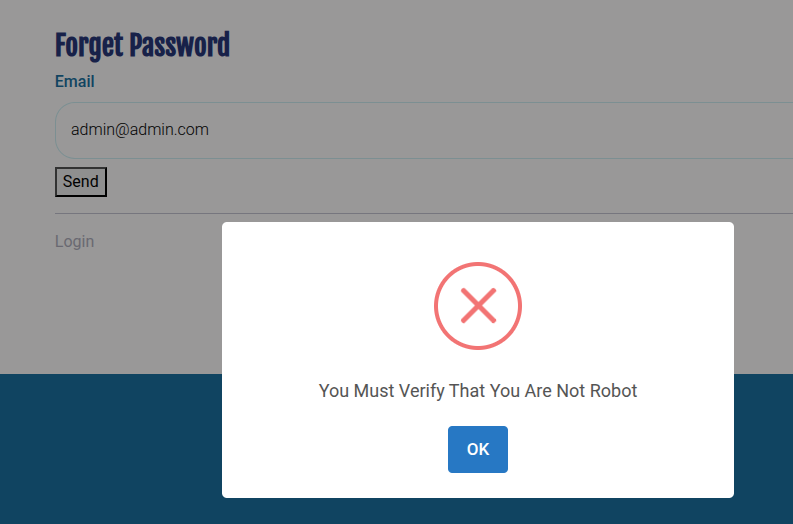Viewport: 793px width, 524px height.
Task: Open the Login link
Action: click(74, 241)
